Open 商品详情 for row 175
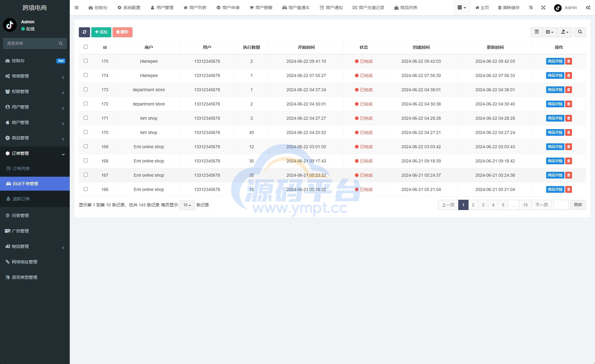 point(555,61)
